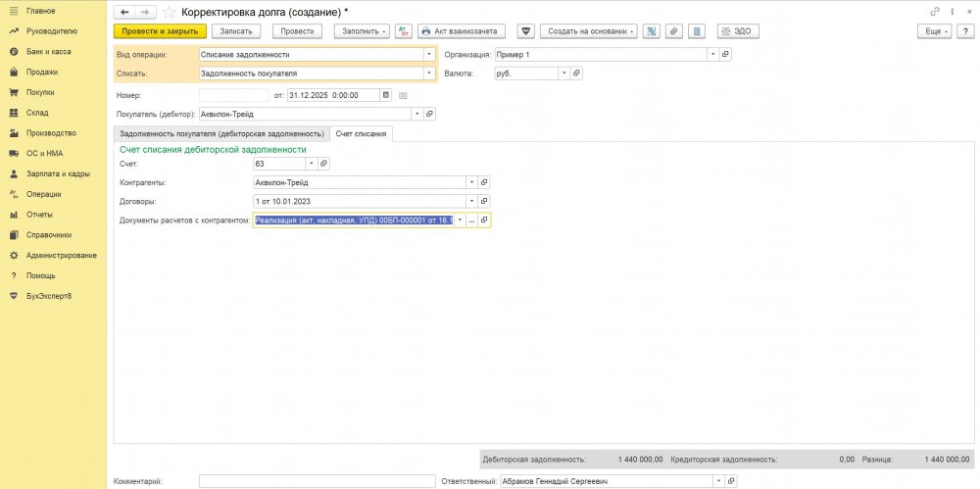The width and height of the screenshot is (980, 489).
Task: Click the favorites star icon
Action: pyautogui.click(x=170, y=11)
